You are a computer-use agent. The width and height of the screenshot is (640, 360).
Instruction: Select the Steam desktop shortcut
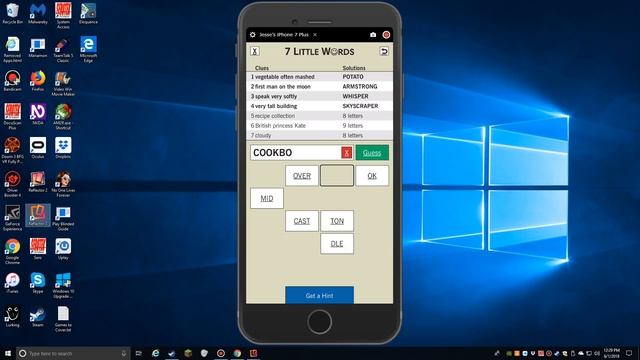coord(38,317)
